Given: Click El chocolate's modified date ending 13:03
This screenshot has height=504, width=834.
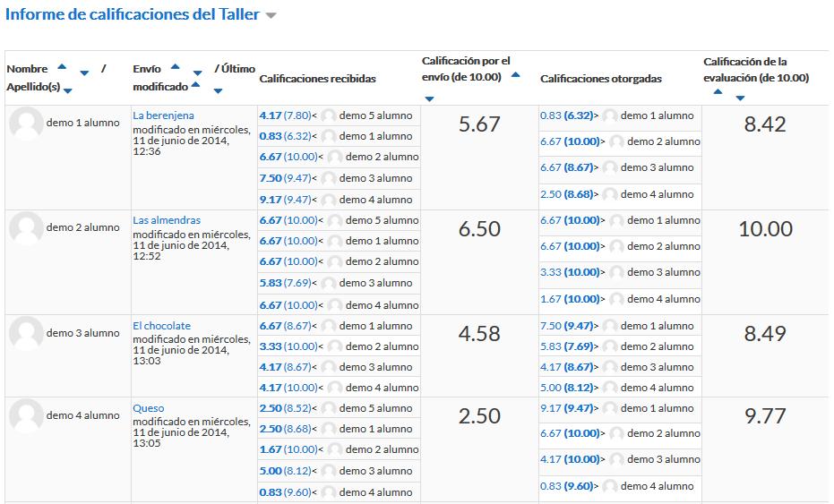Looking at the screenshot, I should click(x=192, y=350).
